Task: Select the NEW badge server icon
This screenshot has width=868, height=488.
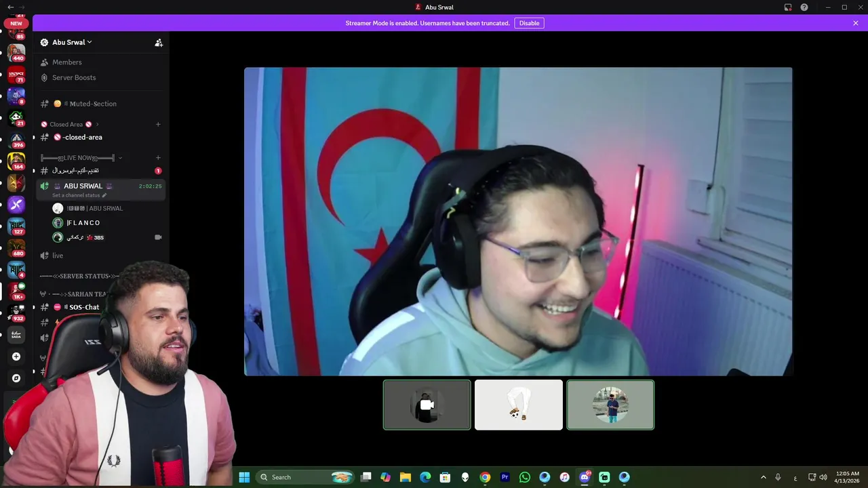Action: (16, 23)
